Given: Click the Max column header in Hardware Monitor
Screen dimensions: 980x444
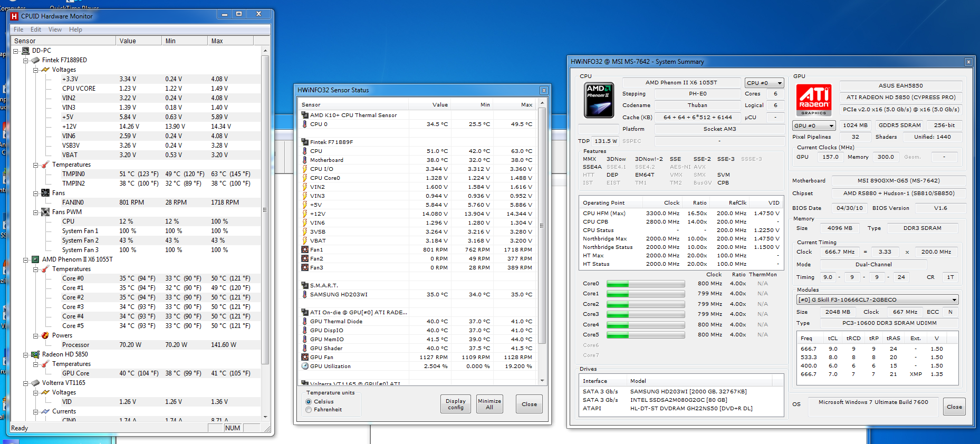Looking at the screenshot, I should pos(230,41).
